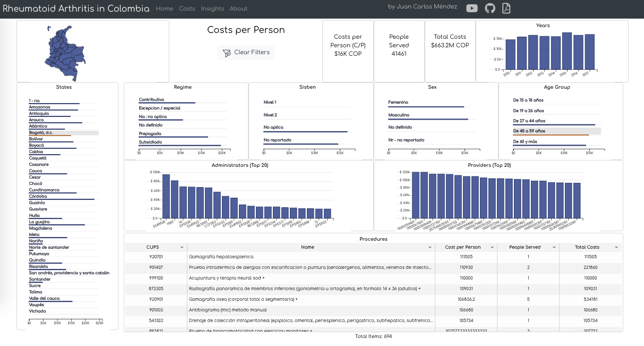Click CUPS cell 541302
Image resolution: width=644 pixels, height=346 pixels.
(x=156, y=320)
